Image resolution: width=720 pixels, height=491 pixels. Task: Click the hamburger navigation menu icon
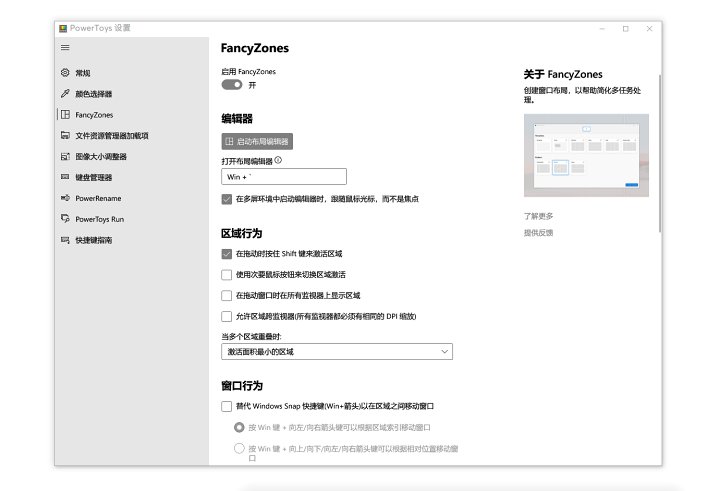point(66,48)
